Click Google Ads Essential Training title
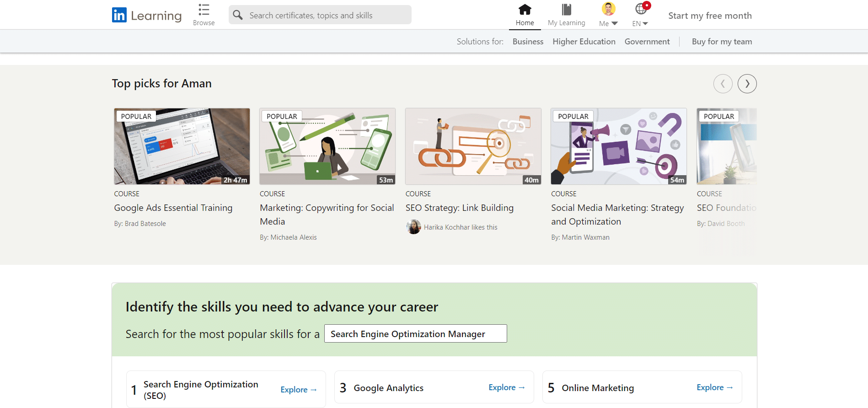The width and height of the screenshot is (868, 408). tap(173, 208)
